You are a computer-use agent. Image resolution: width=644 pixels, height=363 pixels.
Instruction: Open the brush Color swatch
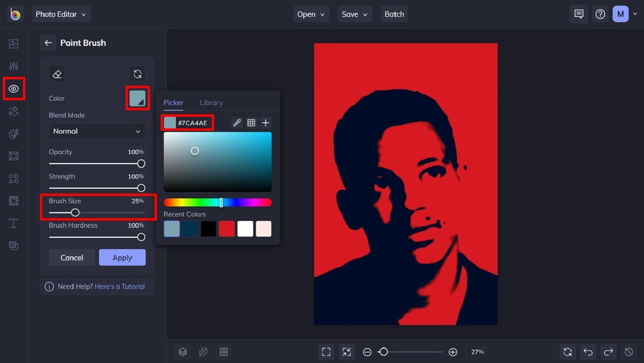tap(138, 98)
